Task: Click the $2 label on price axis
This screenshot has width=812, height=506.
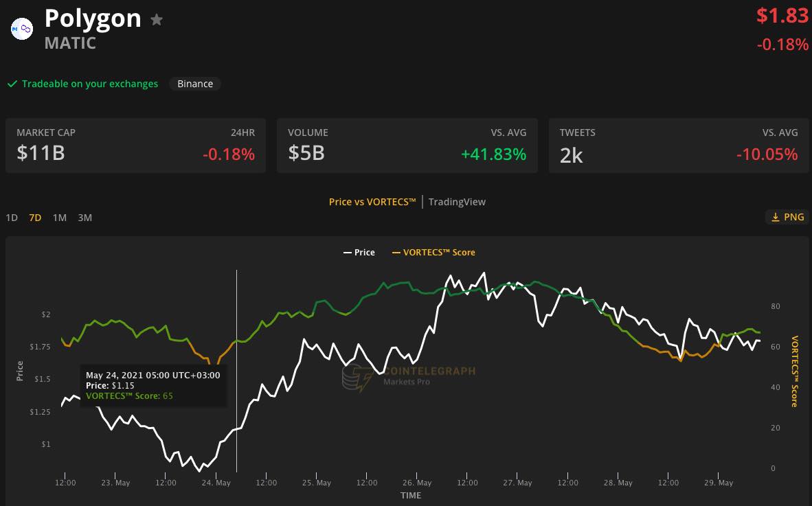Action: click(x=46, y=314)
